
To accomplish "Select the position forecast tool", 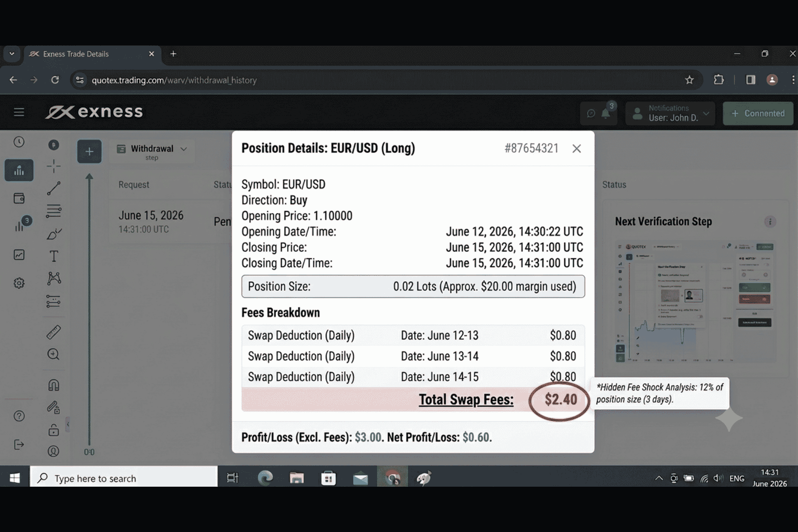I will coord(54,301).
